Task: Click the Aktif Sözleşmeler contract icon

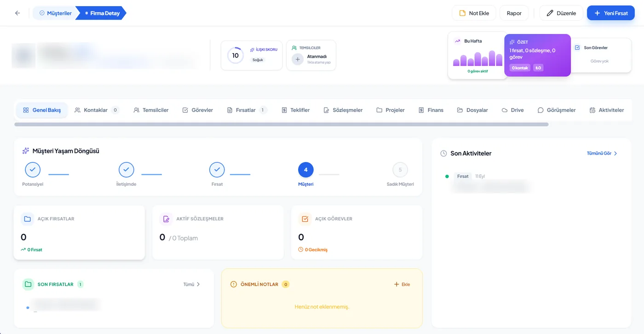Action: tap(166, 219)
